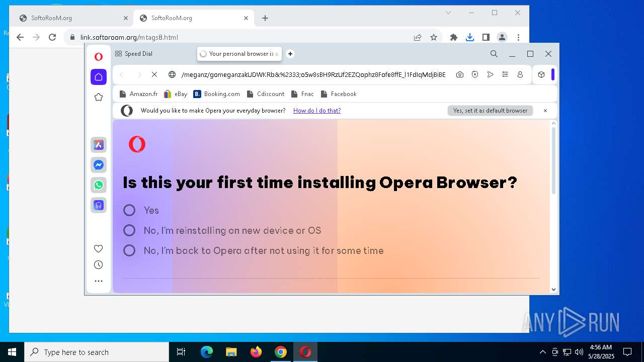
Task: Open bookmarks star in Opera sidebar
Action: pyautogui.click(x=99, y=97)
